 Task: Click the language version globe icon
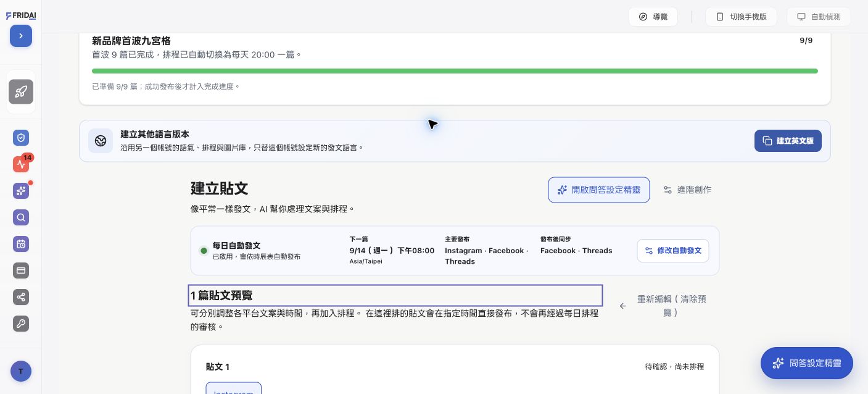(x=101, y=141)
